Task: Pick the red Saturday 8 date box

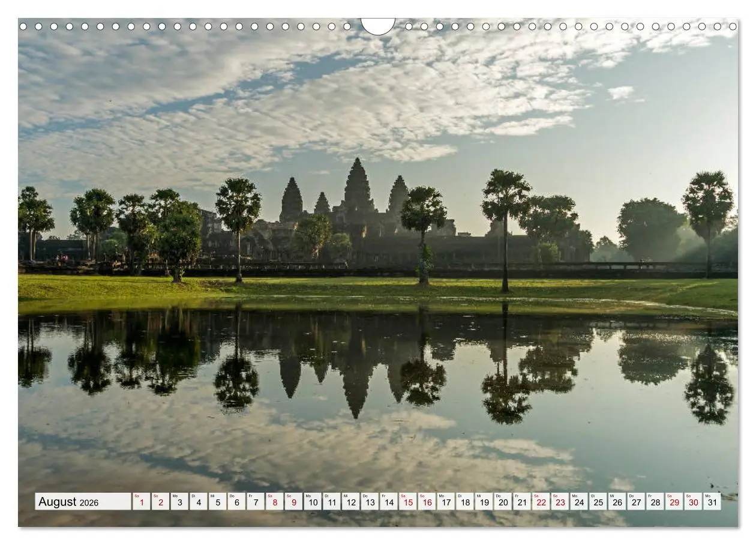Action: 275,502
